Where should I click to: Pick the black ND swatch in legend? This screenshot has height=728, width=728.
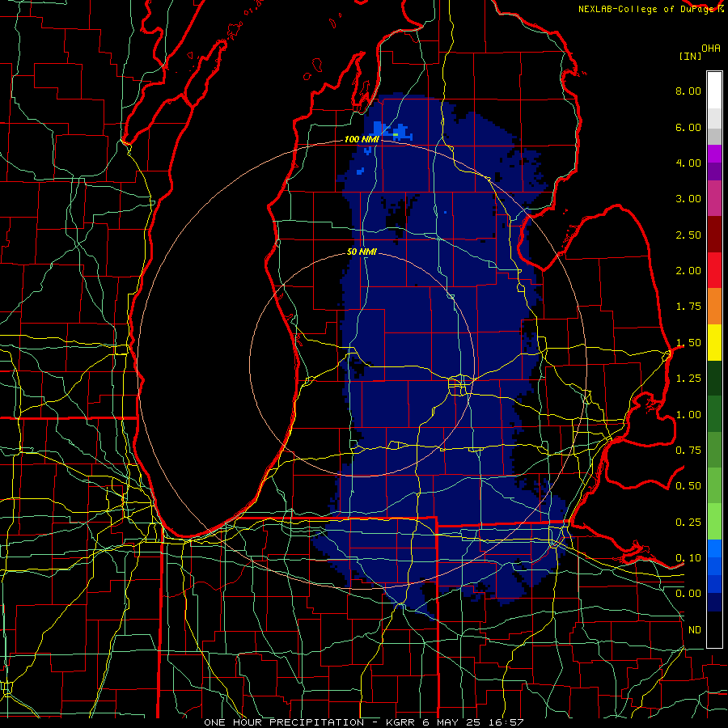714,629
